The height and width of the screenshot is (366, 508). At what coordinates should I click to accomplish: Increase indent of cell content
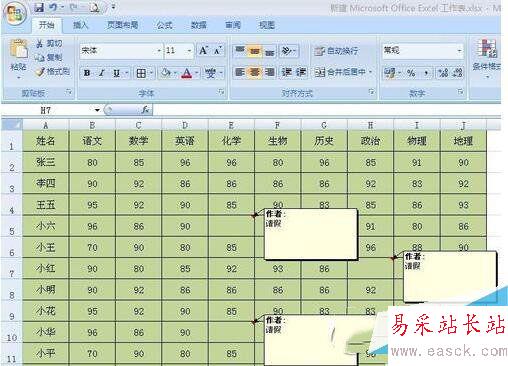click(x=301, y=72)
